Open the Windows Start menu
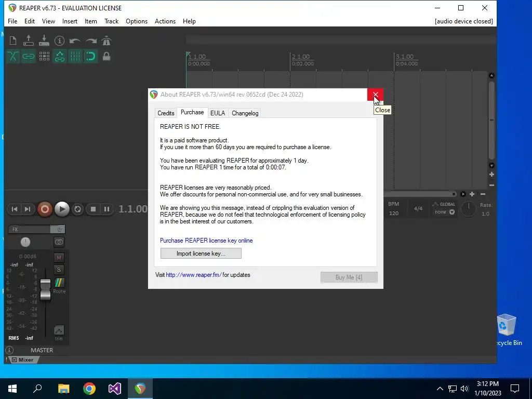532x399 pixels. (12, 389)
